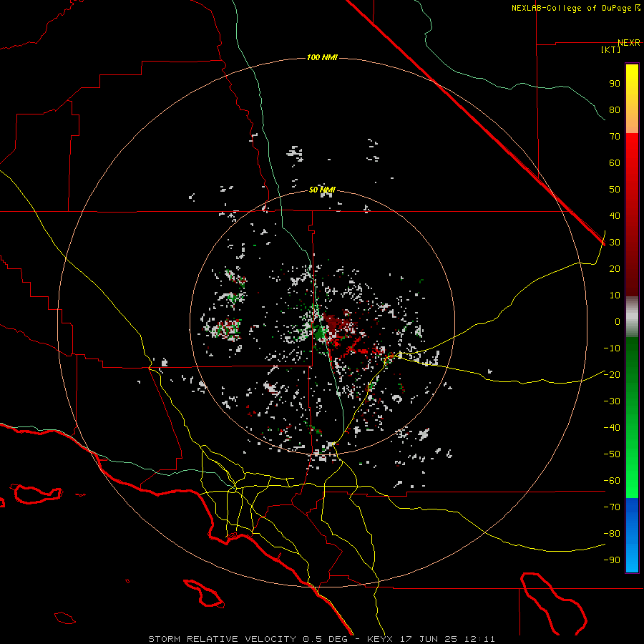Click the -50 value on velocity scale
This screenshot has width=644, height=644.
tap(612, 454)
